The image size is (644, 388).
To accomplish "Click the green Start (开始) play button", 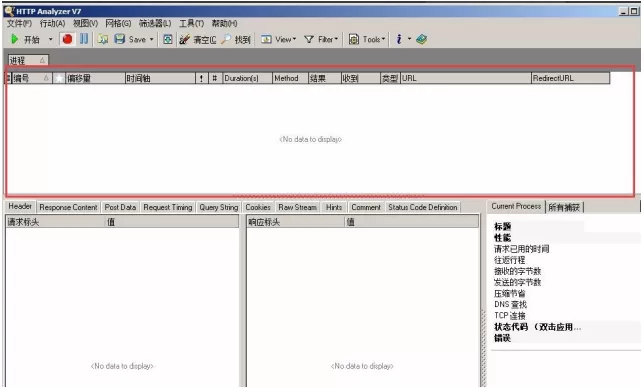I will pos(15,39).
